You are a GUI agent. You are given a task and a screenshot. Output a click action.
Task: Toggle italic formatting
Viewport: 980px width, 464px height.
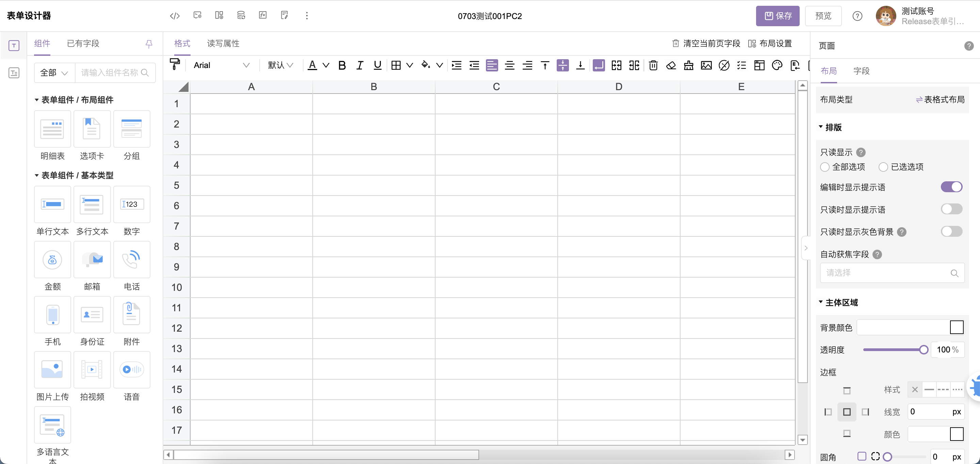click(x=360, y=65)
